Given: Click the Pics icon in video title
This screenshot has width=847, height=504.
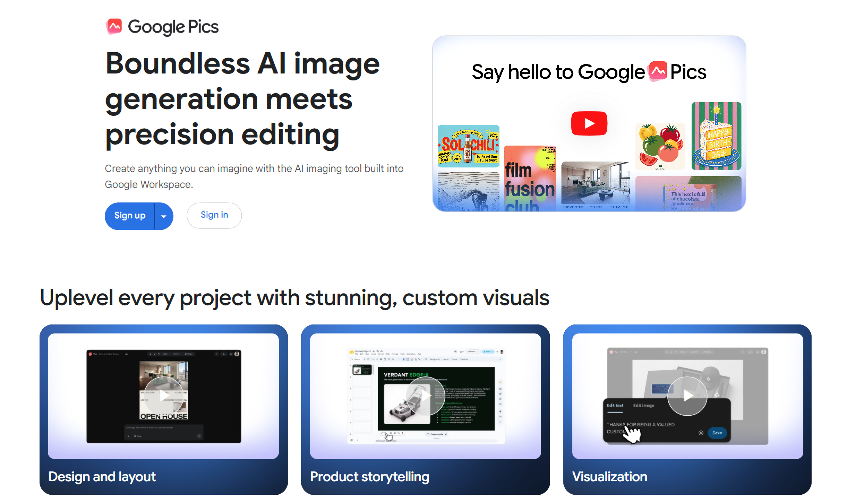Looking at the screenshot, I should pos(658,71).
